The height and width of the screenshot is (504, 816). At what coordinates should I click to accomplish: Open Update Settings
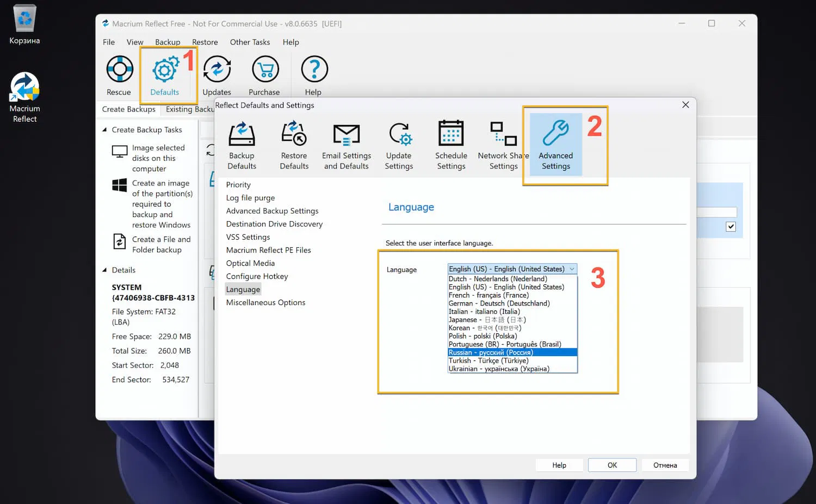coord(399,145)
